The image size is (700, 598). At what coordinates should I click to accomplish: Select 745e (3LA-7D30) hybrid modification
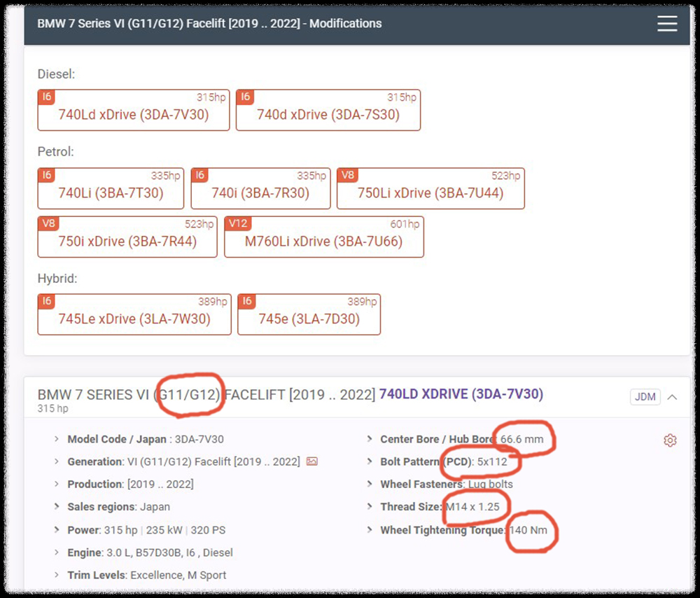click(x=309, y=314)
